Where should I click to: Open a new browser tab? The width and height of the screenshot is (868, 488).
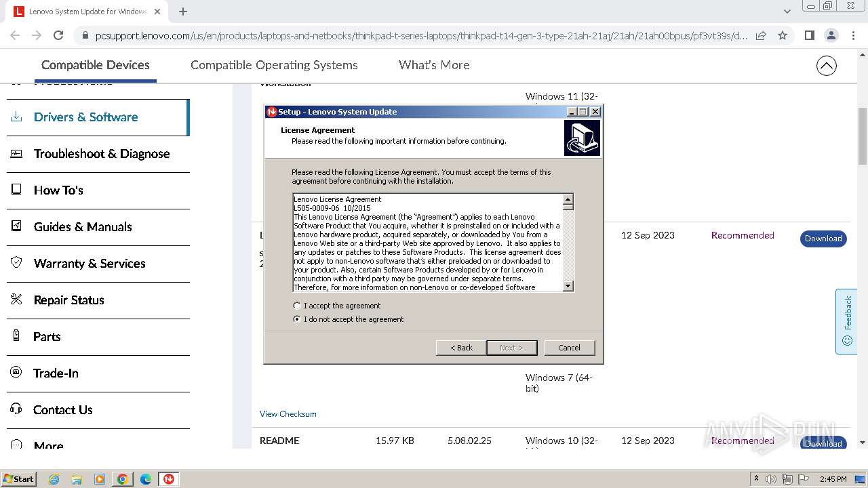[183, 12]
